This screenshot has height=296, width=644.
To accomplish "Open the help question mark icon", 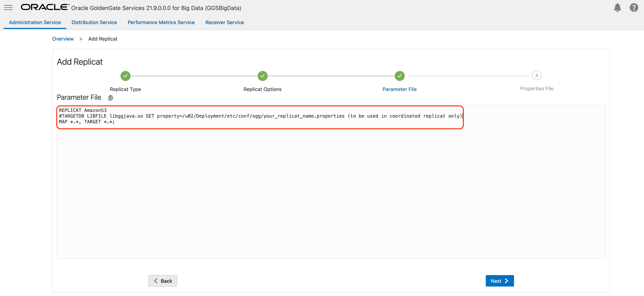I will [x=634, y=8].
